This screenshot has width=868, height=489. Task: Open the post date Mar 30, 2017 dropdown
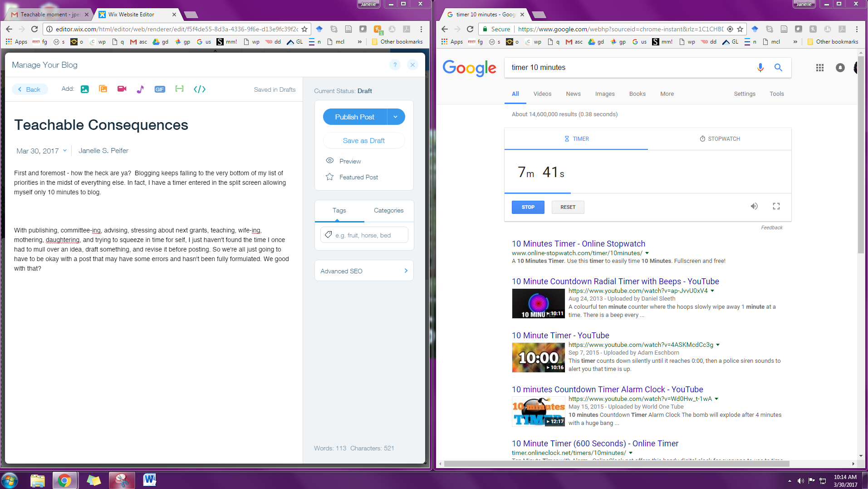tap(42, 151)
